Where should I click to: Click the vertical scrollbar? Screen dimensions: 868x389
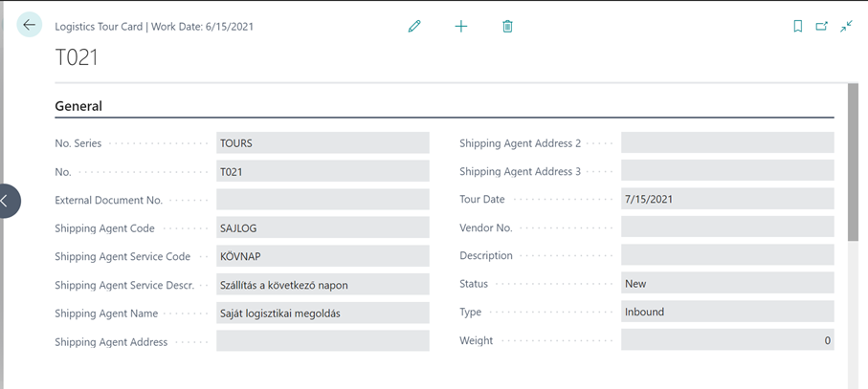(x=853, y=162)
